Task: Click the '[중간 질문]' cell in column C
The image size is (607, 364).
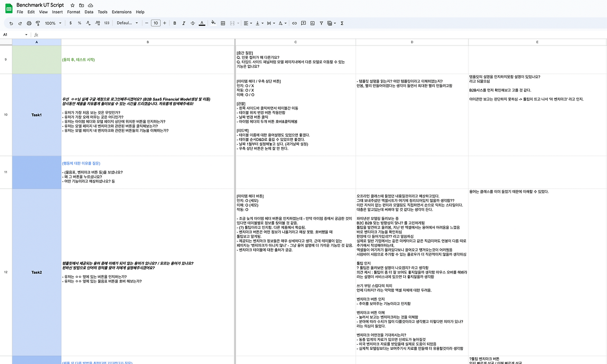Action: point(295,60)
